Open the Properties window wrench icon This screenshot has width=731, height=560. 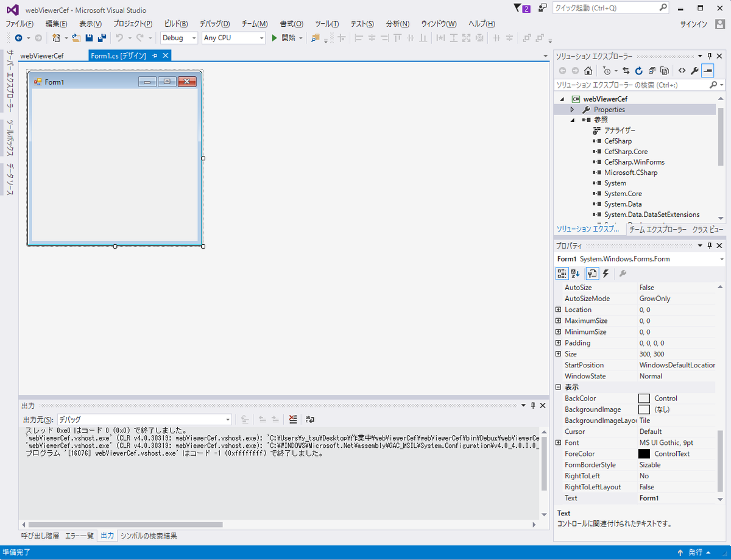tap(694, 70)
